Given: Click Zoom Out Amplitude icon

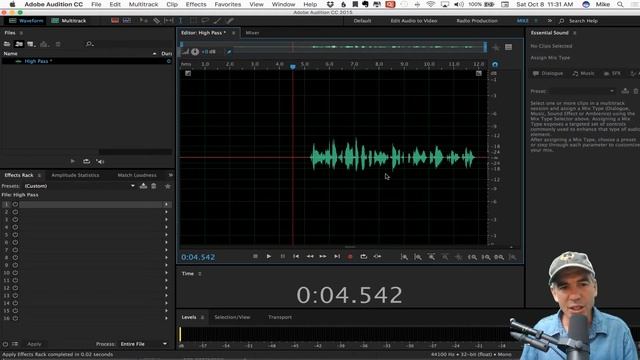Looking at the screenshot, I should tap(418, 257).
